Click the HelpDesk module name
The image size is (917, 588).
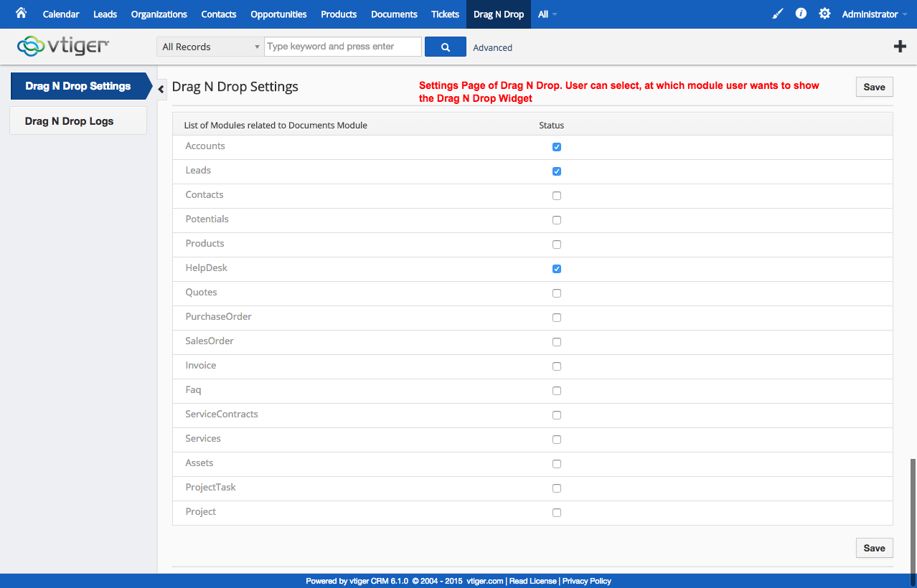click(x=207, y=267)
